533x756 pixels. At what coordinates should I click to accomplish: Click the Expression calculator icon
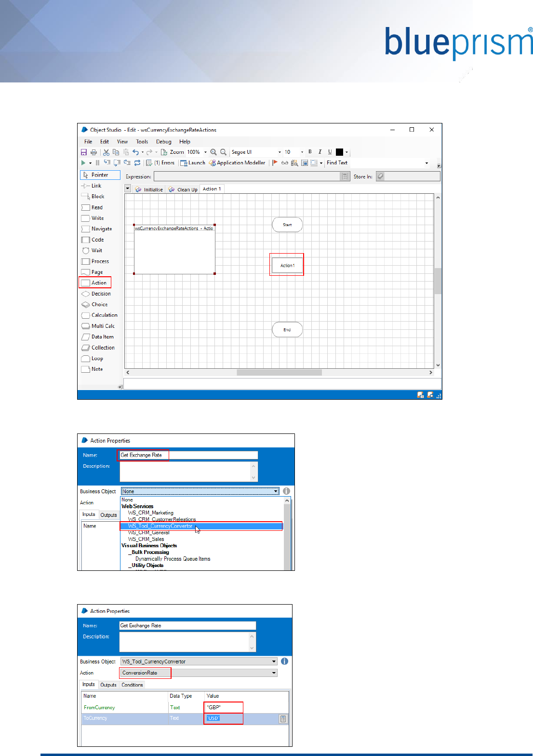point(345,176)
